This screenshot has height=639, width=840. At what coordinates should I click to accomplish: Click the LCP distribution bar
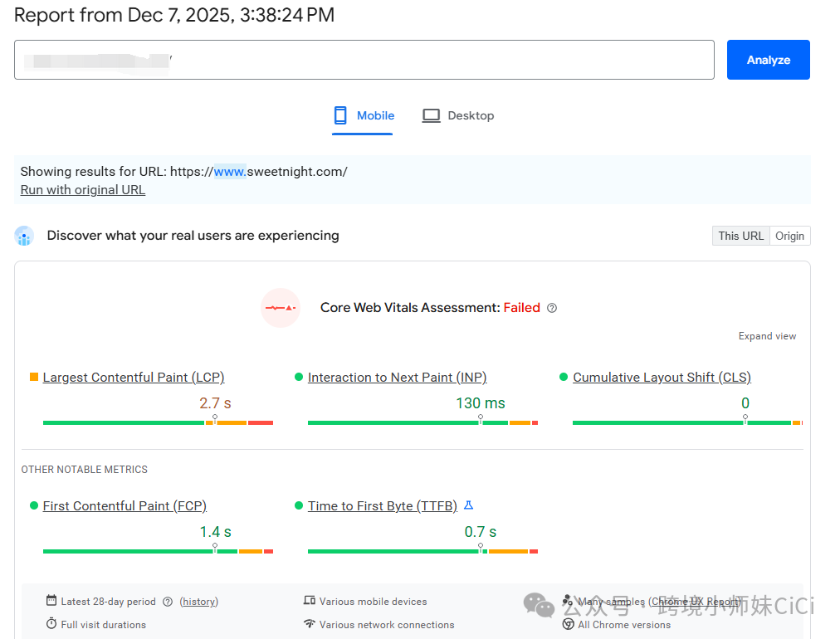click(158, 422)
